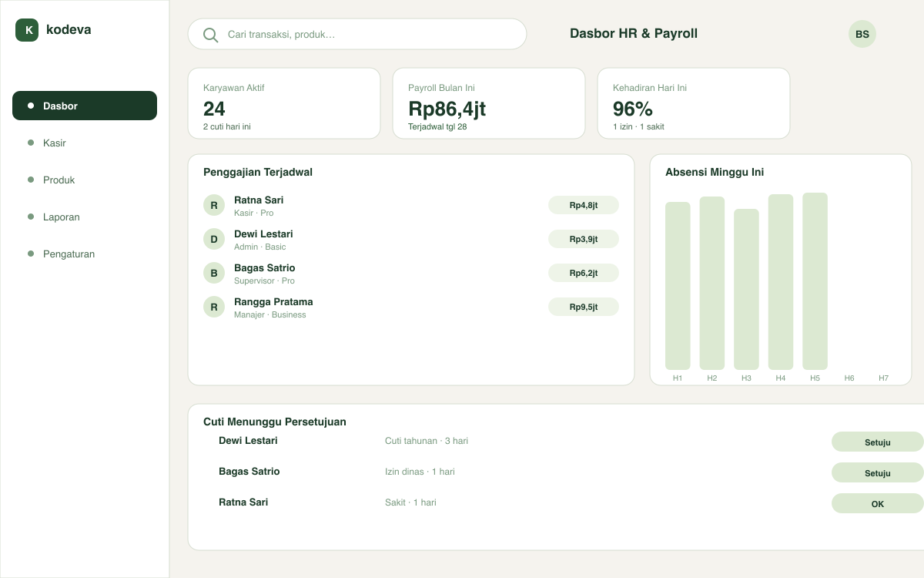This screenshot has height=578, width=924.
Task: Click the Cuti Menunggu Persetujuan heading
Action: tap(275, 422)
